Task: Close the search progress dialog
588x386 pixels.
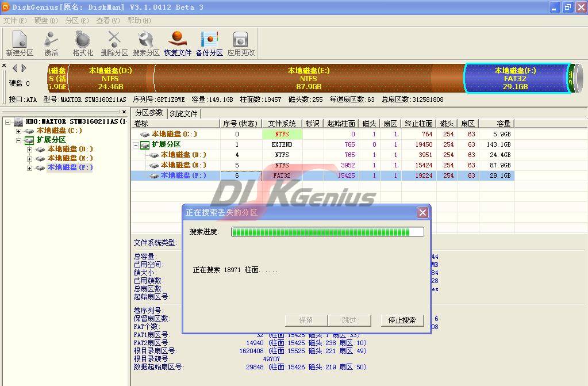Action: pos(422,212)
